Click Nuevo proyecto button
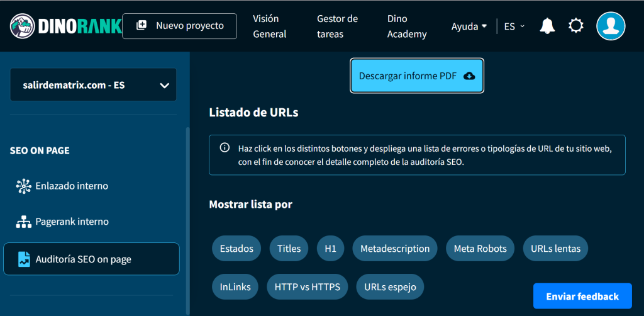Screen dimensions: 644x316 pyautogui.click(x=180, y=26)
